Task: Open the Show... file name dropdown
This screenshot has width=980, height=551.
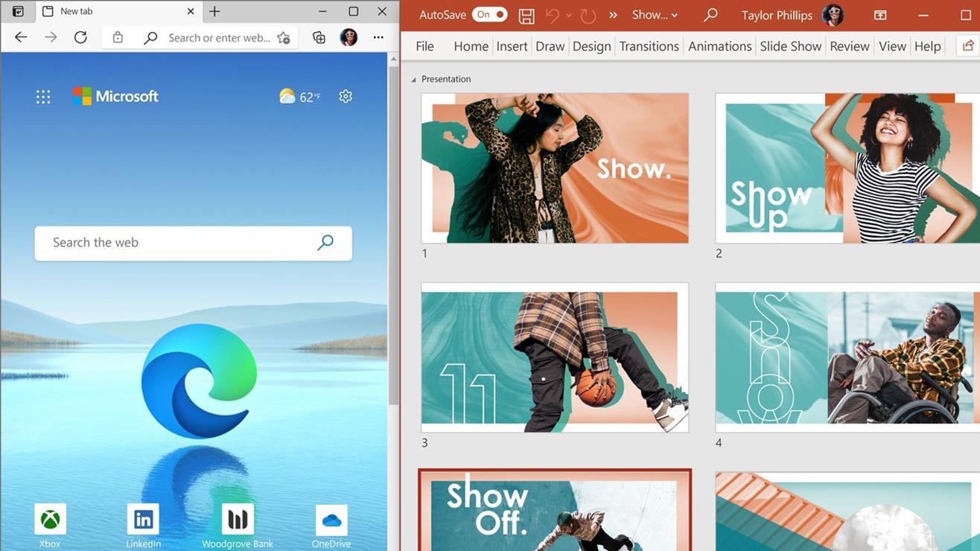Action: (x=655, y=15)
